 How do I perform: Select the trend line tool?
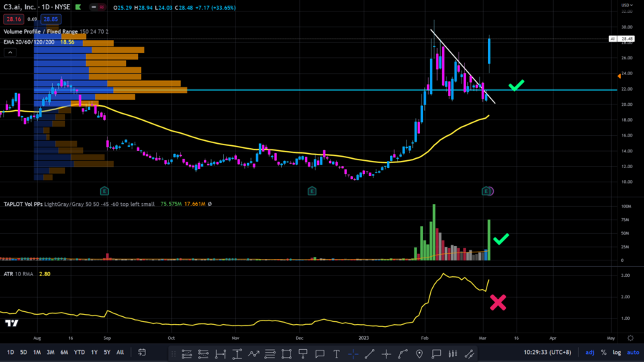[x=370, y=354]
